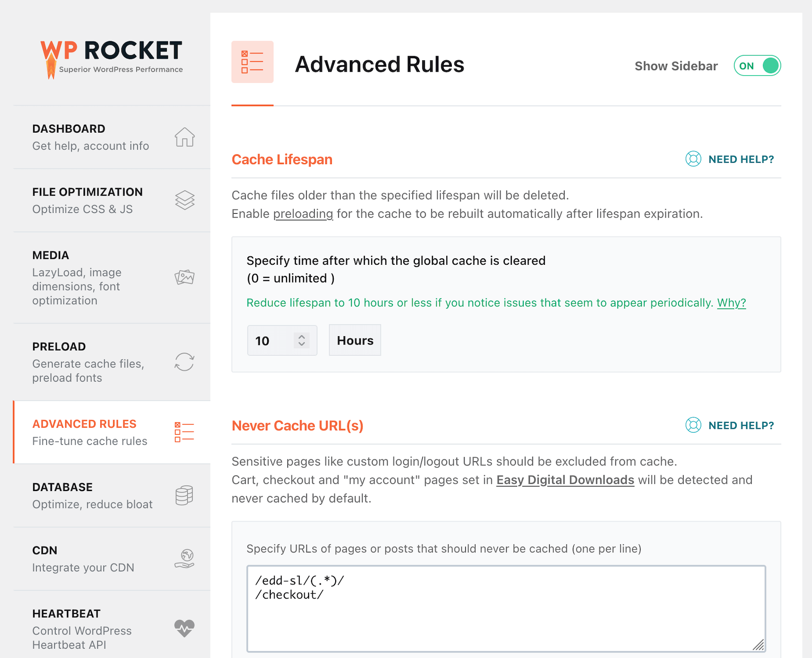
Task: Open the Easy Digital Downloads link
Action: point(565,480)
